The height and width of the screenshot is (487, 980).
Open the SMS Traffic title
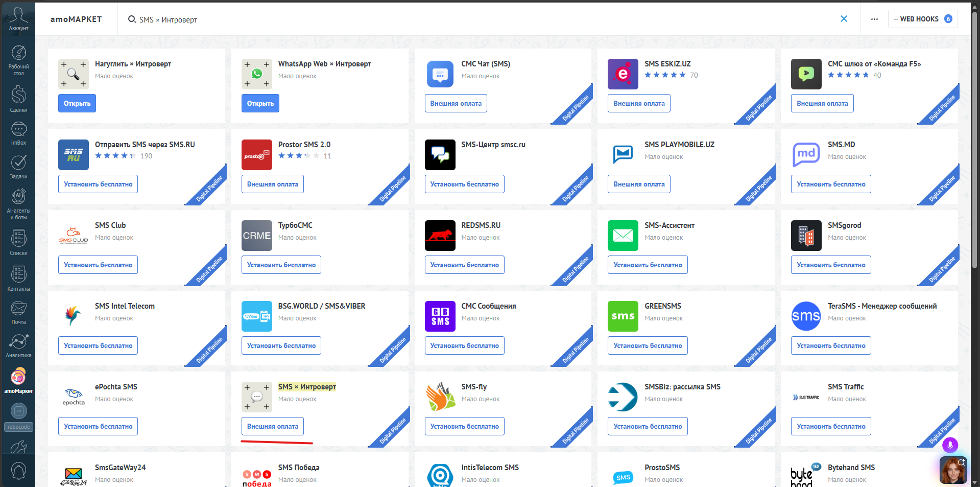(x=846, y=387)
